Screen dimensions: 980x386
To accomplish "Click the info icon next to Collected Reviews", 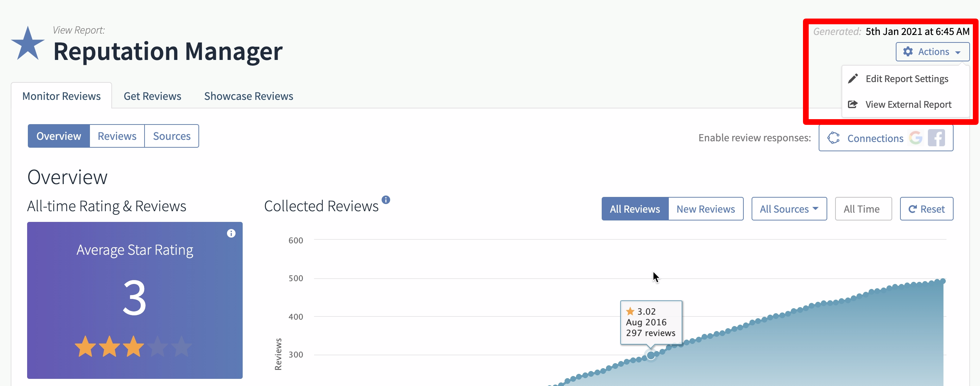I will pyautogui.click(x=386, y=200).
